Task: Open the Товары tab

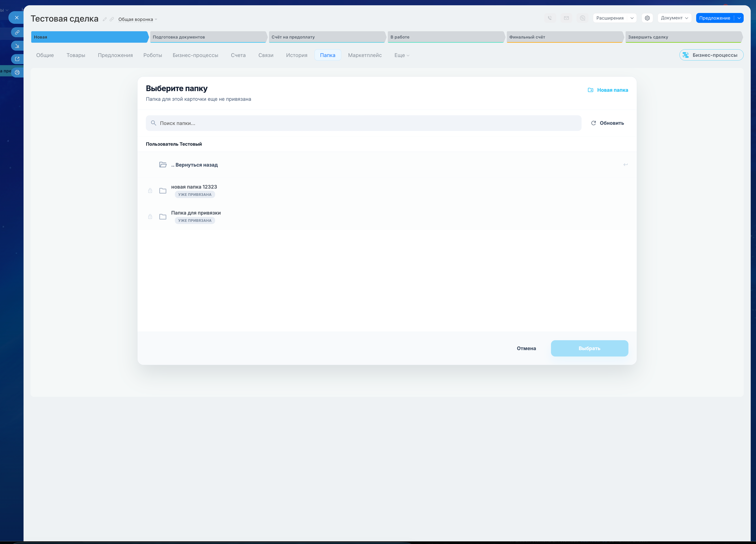Action: [x=76, y=55]
